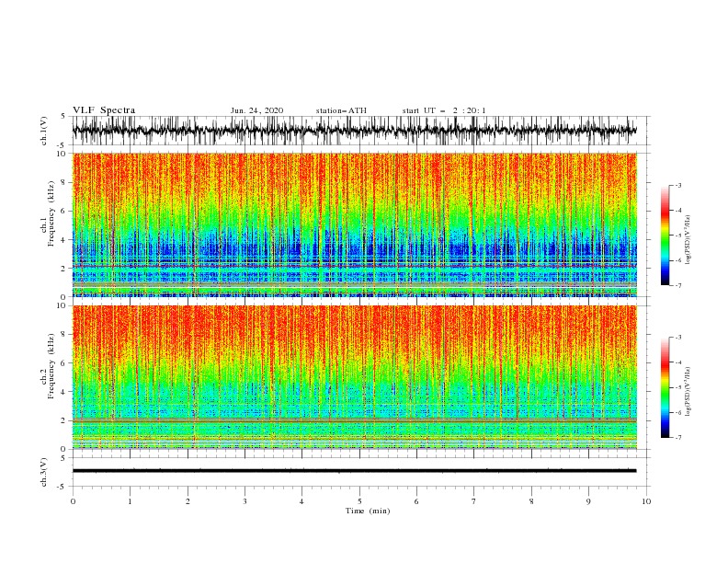Select the date text "Jun. 24, 2020"
This screenshot has width=728, height=563.
coord(256,110)
